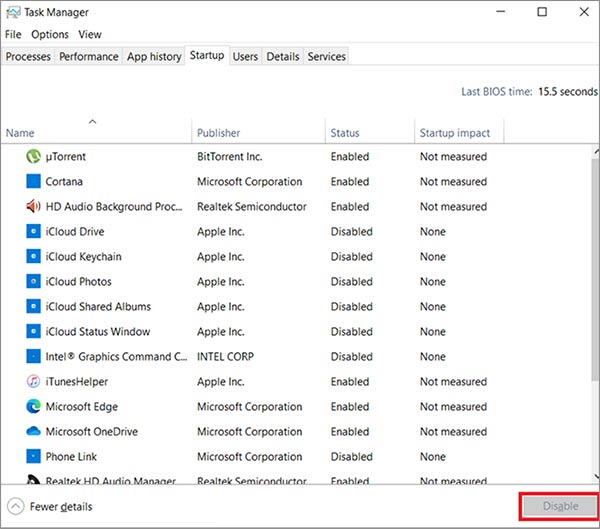The image size is (600, 529).
Task: Select the Intel® Graphics Command C... entry
Action: (116, 356)
